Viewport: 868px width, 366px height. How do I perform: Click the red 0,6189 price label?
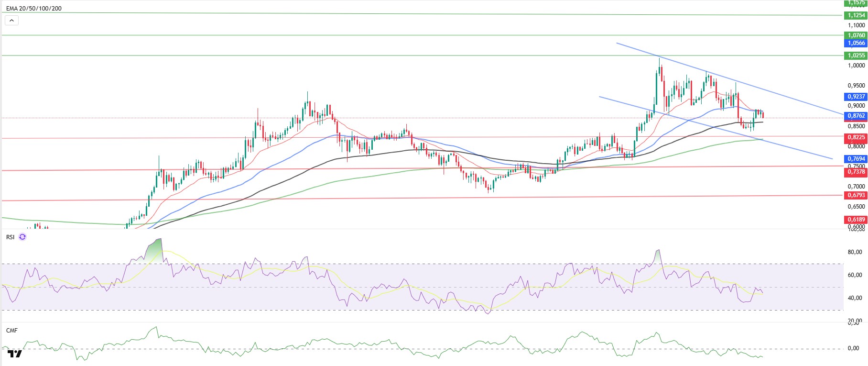click(856, 220)
